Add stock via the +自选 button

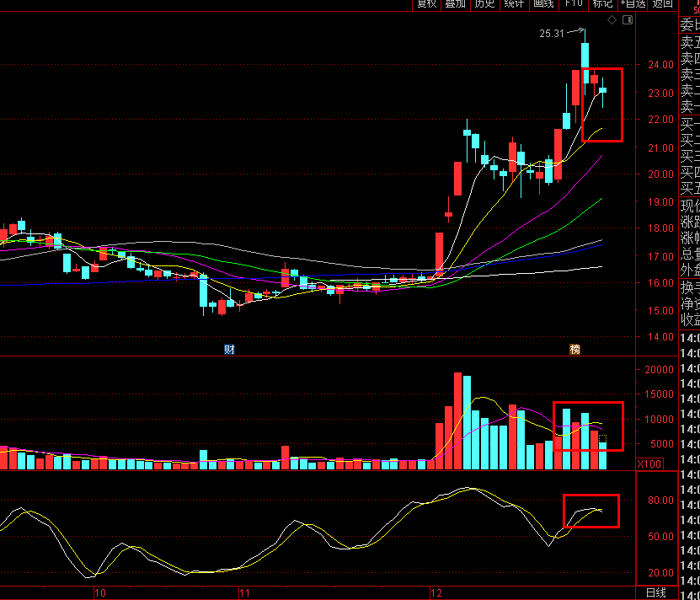pyautogui.click(x=633, y=4)
